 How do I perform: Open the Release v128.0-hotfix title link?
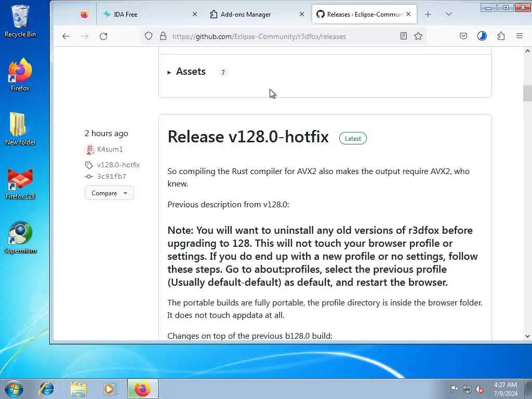pos(248,137)
